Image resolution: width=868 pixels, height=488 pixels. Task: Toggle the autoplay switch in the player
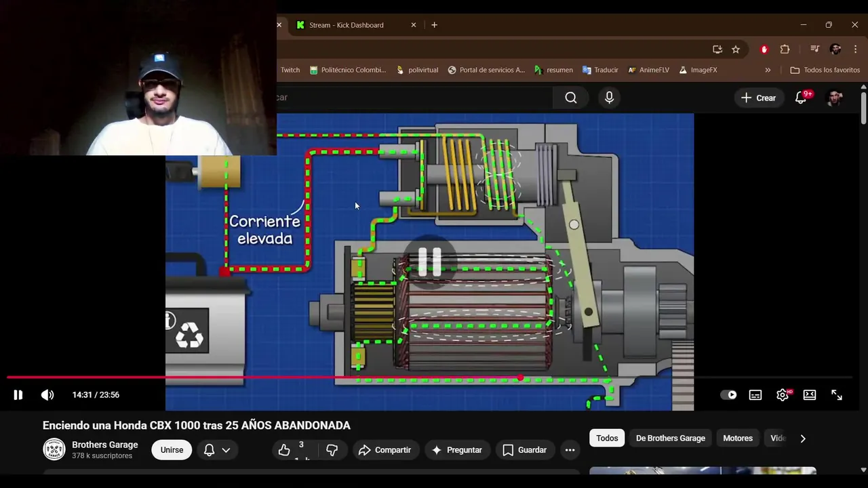(x=729, y=395)
